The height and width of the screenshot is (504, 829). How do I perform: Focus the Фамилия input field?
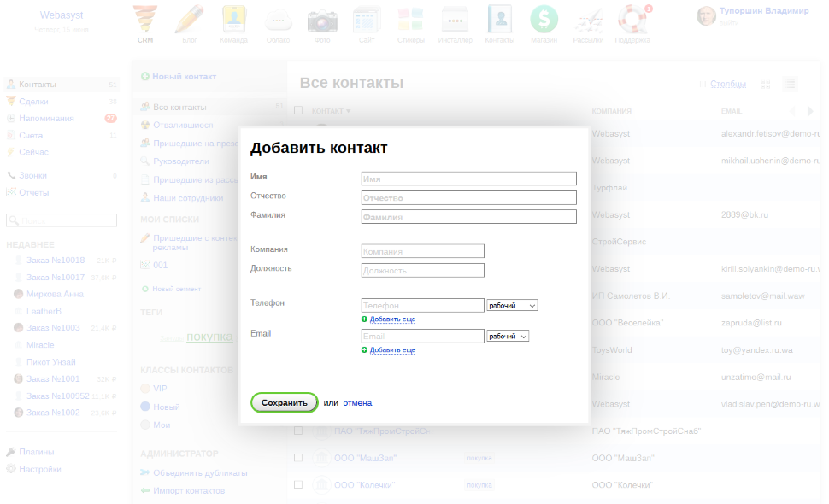(x=469, y=217)
